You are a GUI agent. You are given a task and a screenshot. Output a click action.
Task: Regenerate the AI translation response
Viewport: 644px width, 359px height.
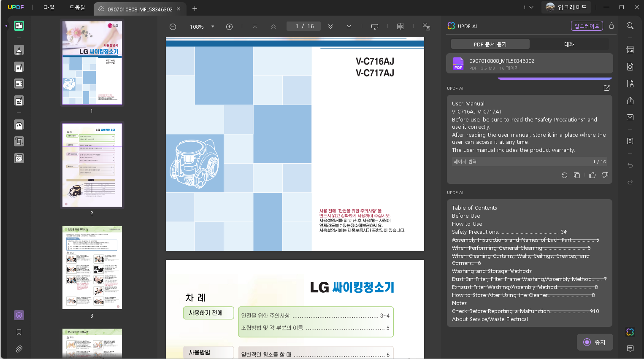click(564, 175)
